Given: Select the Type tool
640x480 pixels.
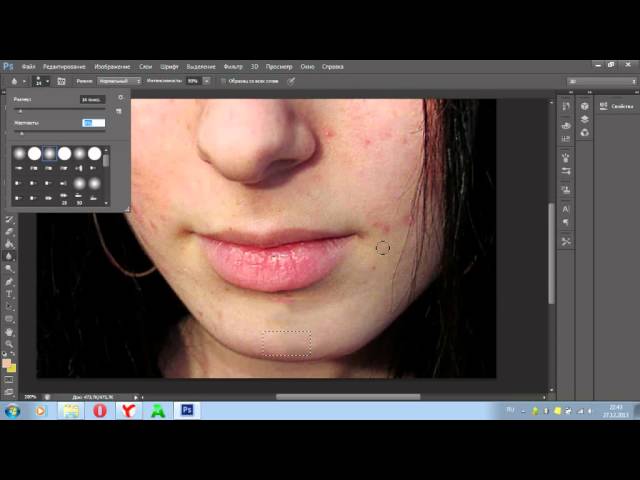Looking at the screenshot, I should tap(9, 294).
